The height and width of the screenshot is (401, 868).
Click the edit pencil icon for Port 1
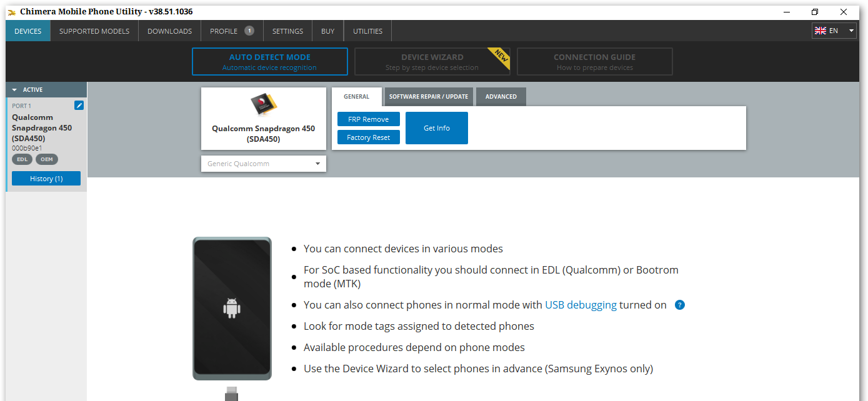pyautogui.click(x=79, y=106)
